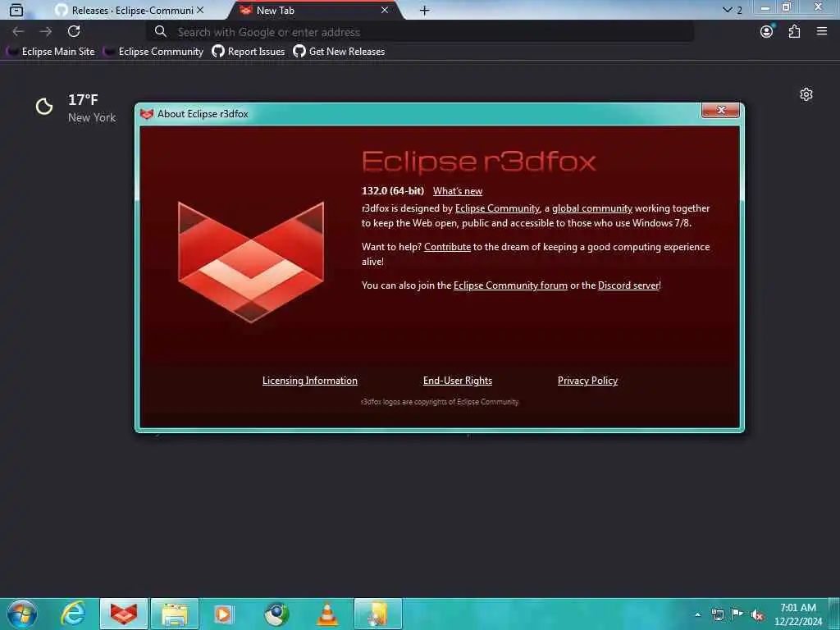Click the Contribute link
The height and width of the screenshot is (630, 840).
pos(447,247)
